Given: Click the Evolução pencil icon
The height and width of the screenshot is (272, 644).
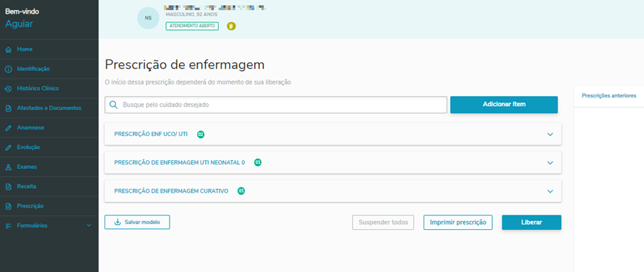Looking at the screenshot, I should tap(8, 147).
